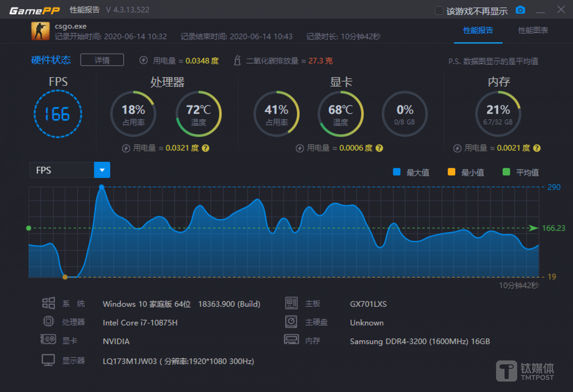Click the screenshot camera icon

pyautogui.click(x=520, y=11)
